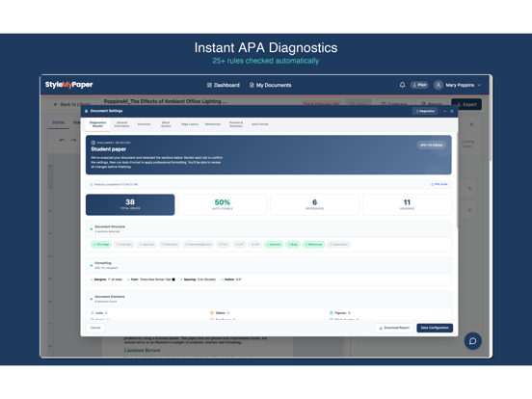Click the undo icon in editor toolbar

pyautogui.click(x=62, y=140)
